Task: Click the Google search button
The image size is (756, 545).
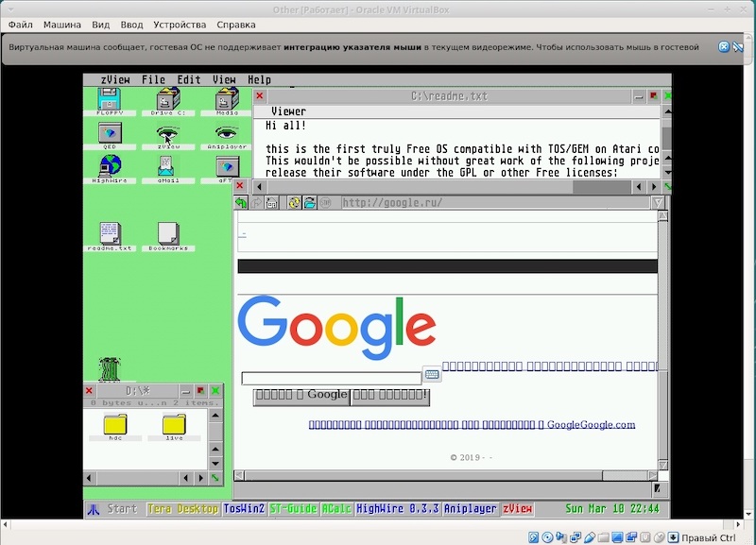Action: tap(301, 396)
